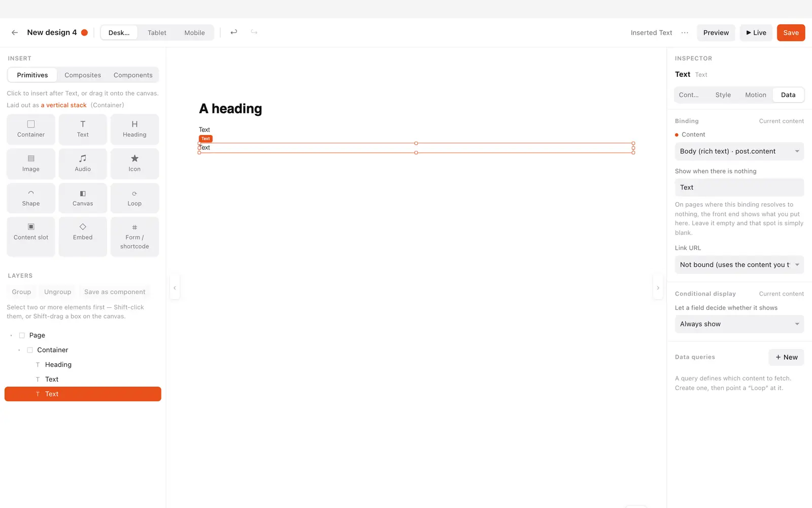Open the Content binding dropdown
The width and height of the screenshot is (812, 508).
point(739,151)
